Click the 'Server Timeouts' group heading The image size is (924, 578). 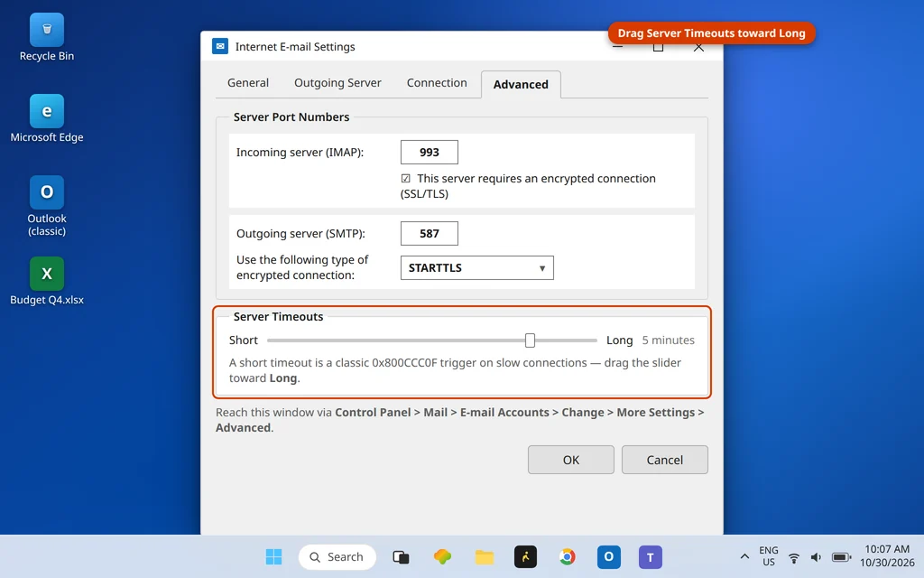[x=278, y=317]
